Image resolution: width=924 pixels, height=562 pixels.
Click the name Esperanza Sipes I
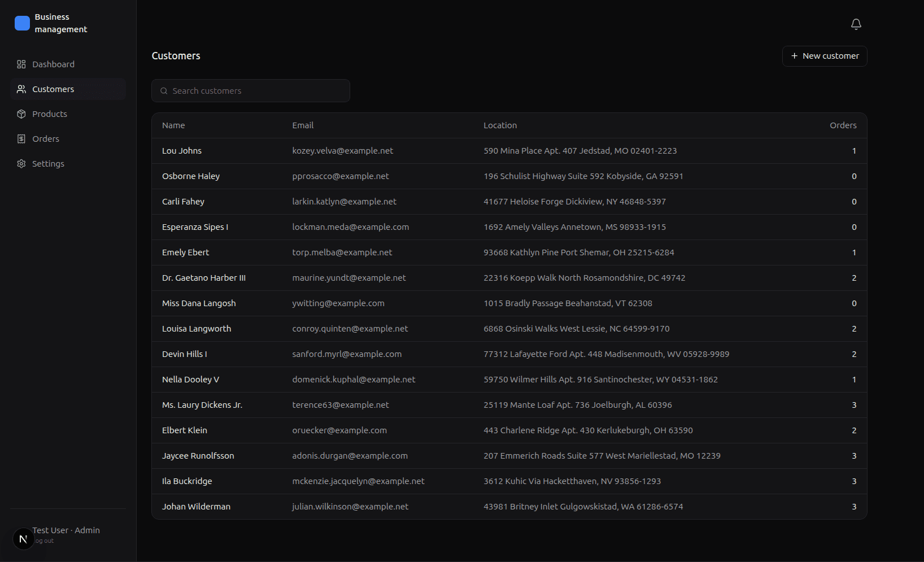pyautogui.click(x=195, y=227)
